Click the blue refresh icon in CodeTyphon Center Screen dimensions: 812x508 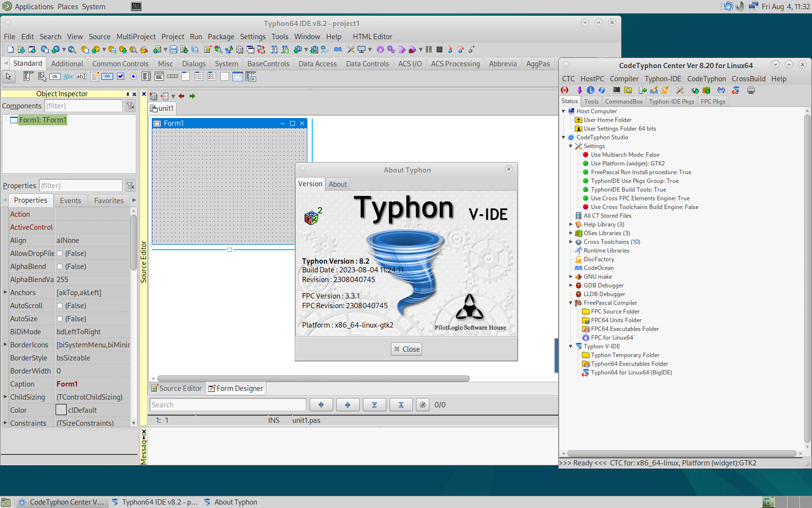(602, 90)
